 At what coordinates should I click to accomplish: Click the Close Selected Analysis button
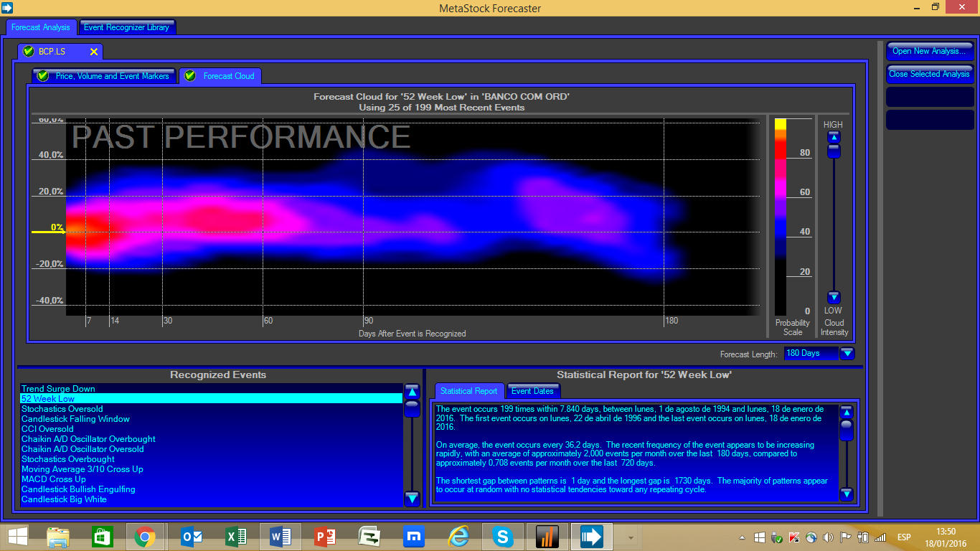click(x=929, y=74)
